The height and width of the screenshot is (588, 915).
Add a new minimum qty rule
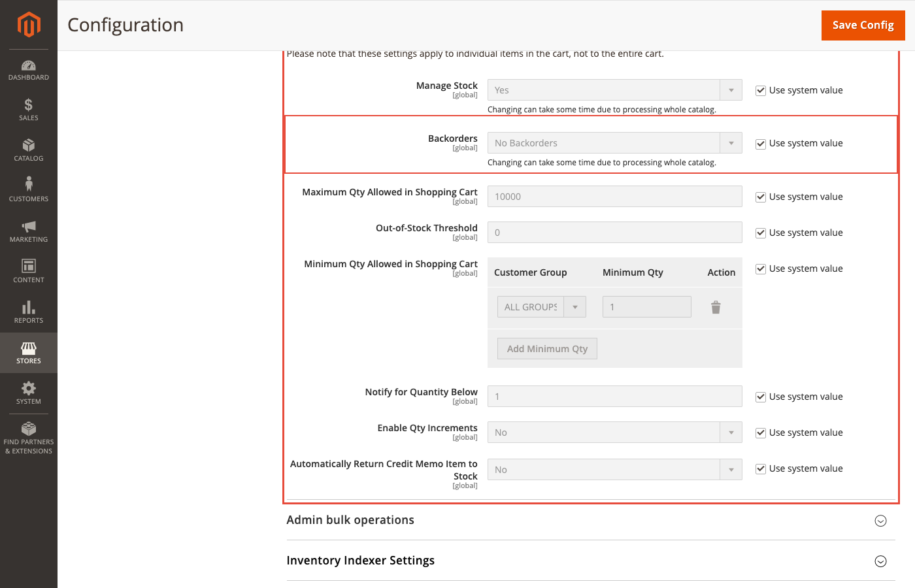click(546, 348)
